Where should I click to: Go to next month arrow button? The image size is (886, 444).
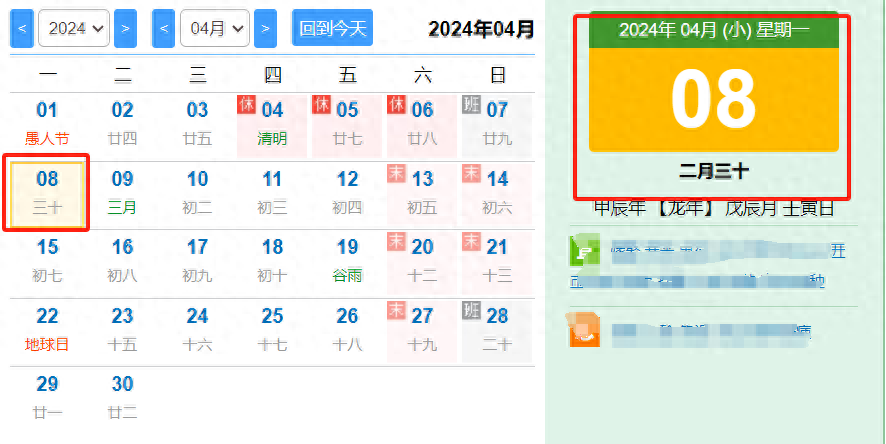click(266, 28)
